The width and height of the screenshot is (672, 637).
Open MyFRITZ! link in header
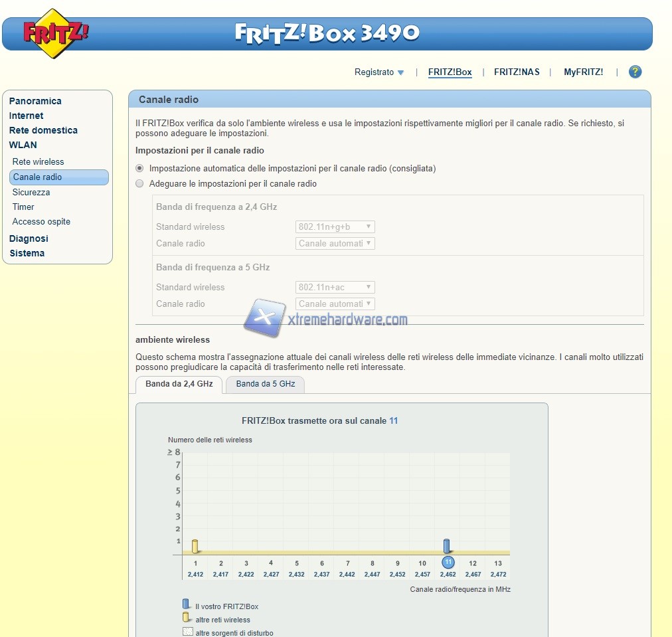583,72
